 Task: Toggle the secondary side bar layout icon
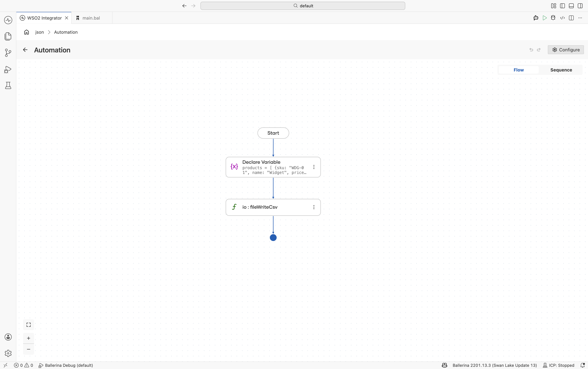(580, 6)
